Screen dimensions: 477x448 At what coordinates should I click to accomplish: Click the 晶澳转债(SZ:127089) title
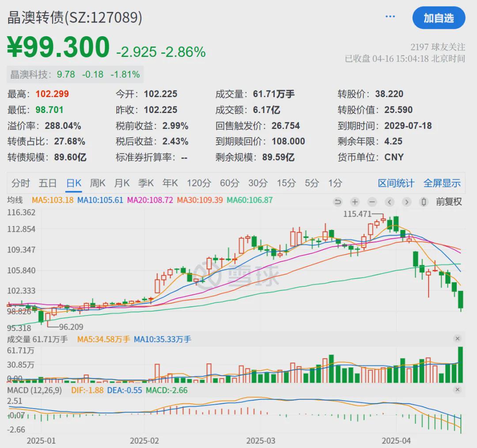pos(75,17)
